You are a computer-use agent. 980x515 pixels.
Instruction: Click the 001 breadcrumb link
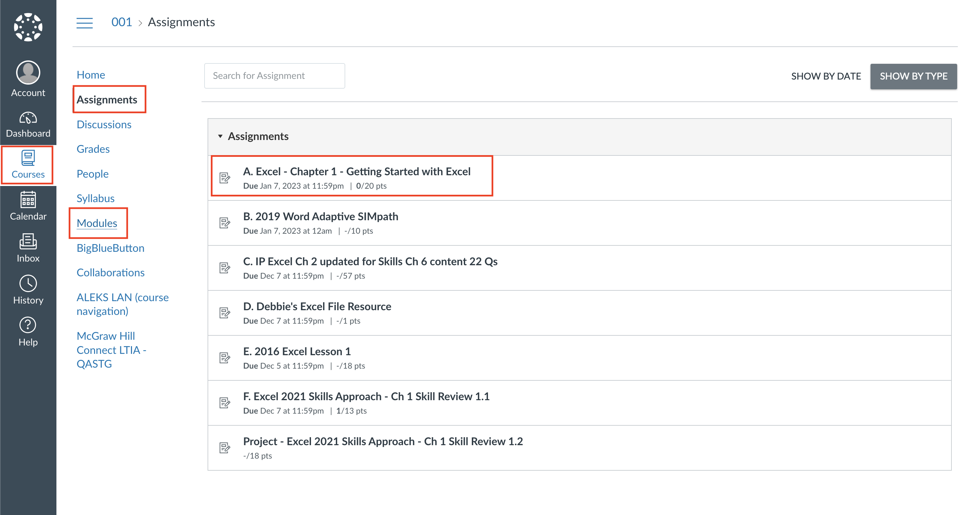[x=121, y=22]
